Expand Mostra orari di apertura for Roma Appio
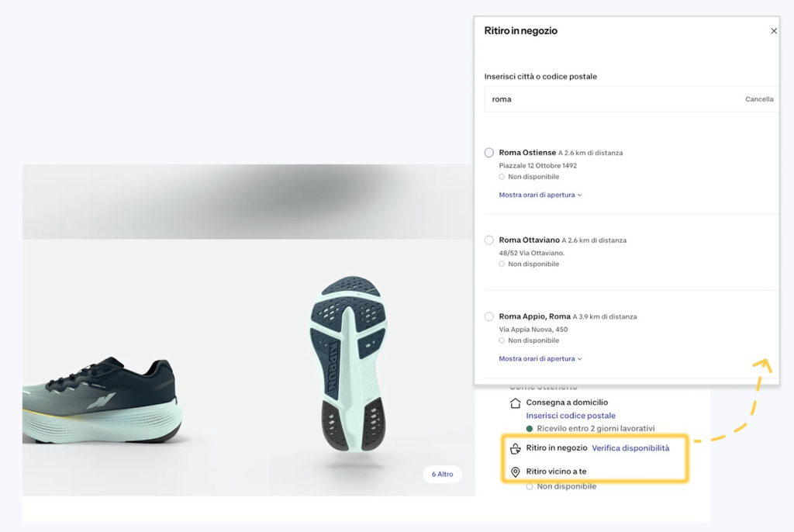Image resolution: width=794 pixels, height=532 pixels. coord(535,358)
